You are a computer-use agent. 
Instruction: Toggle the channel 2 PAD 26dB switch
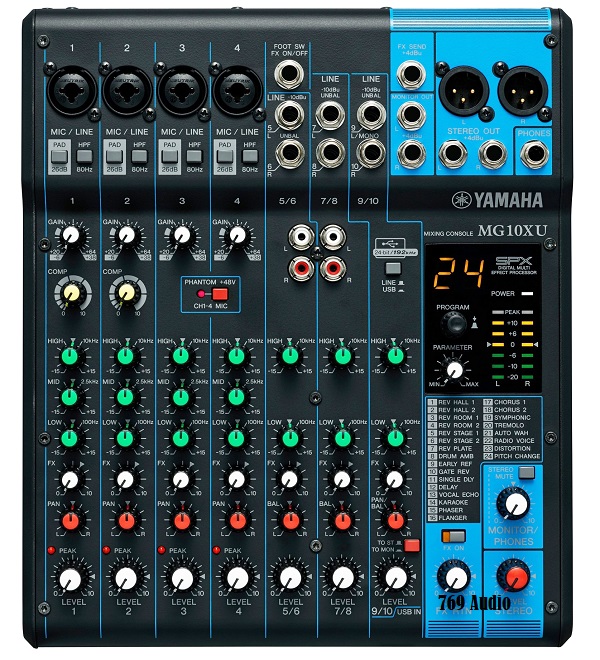(x=115, y=157)
